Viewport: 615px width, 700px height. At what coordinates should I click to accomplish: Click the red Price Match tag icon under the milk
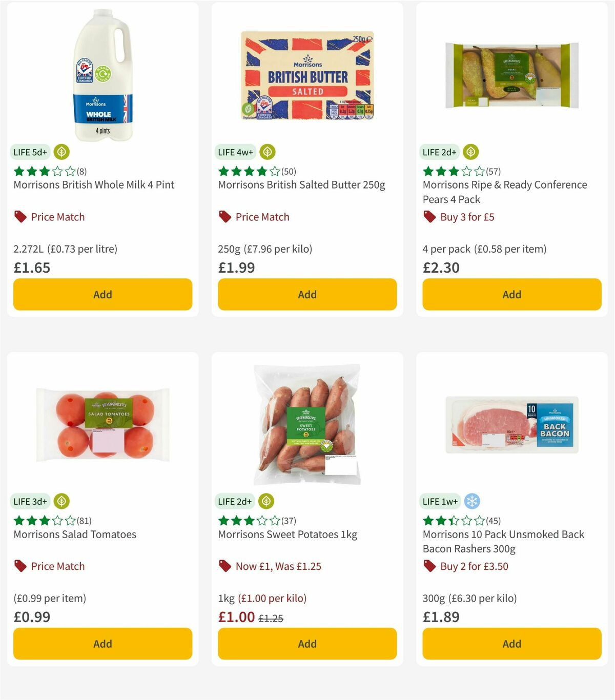(19, 216)
